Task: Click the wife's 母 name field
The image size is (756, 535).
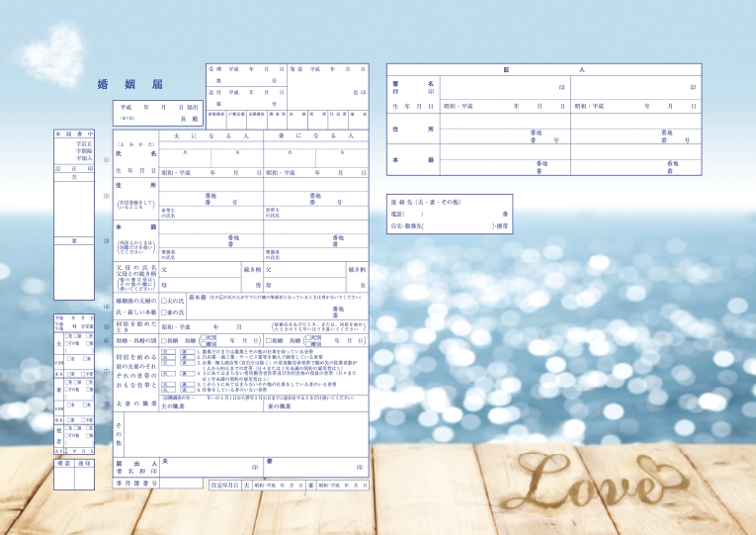Action: tap(305, 285)
